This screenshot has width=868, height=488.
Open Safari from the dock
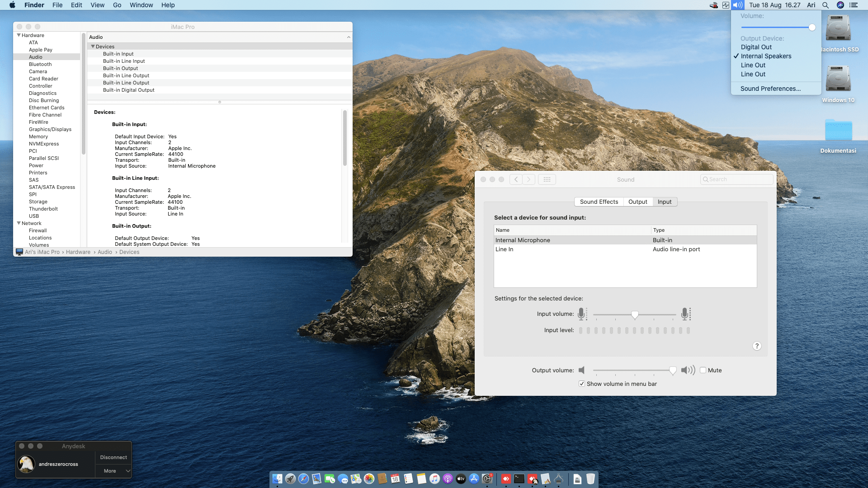pos(303,479)
